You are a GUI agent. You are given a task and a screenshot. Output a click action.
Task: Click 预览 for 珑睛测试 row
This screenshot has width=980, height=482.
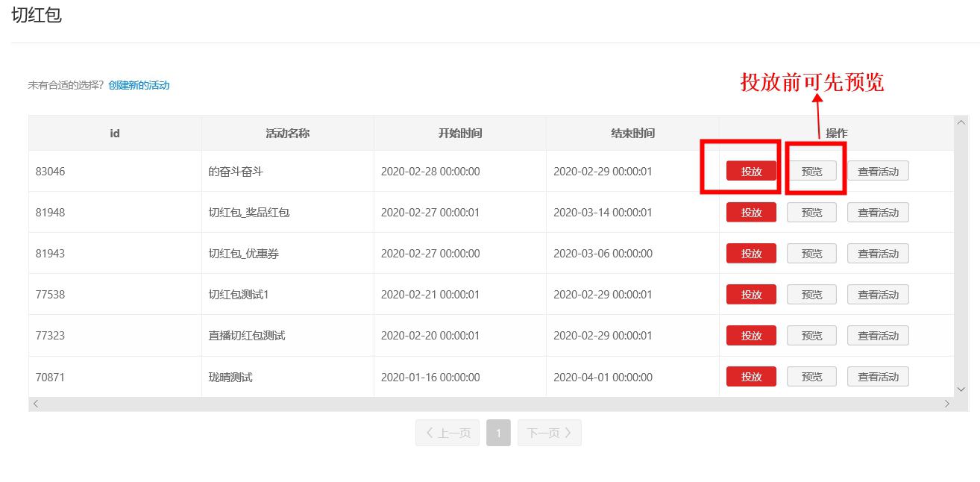(811, 377)
